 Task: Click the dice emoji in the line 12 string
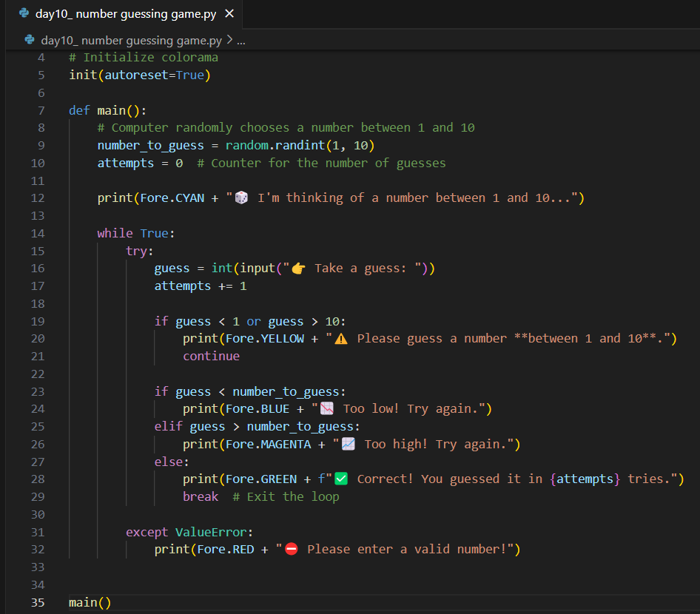click(241, 198)
